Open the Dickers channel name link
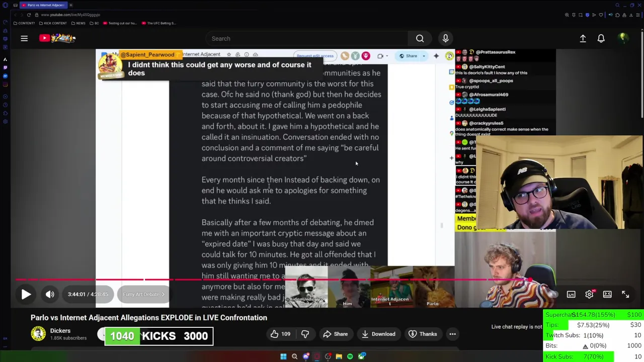644x362 pixels. (x=60, y=331)
